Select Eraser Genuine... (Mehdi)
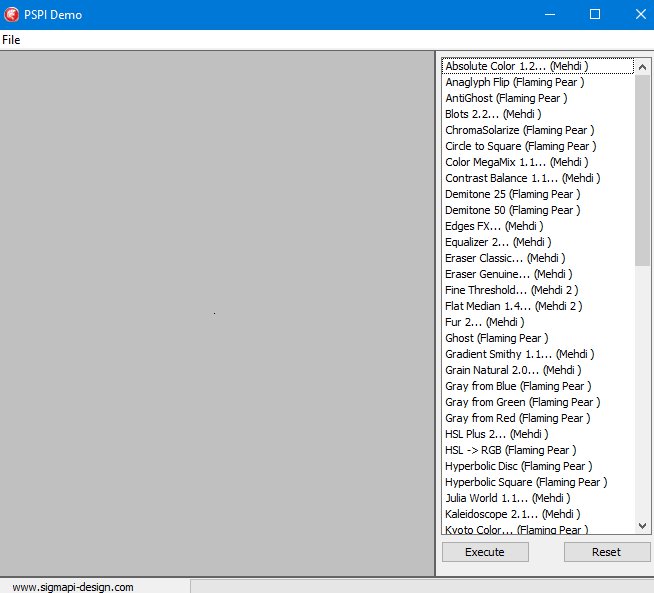The image size is (654, 593). 538,274
